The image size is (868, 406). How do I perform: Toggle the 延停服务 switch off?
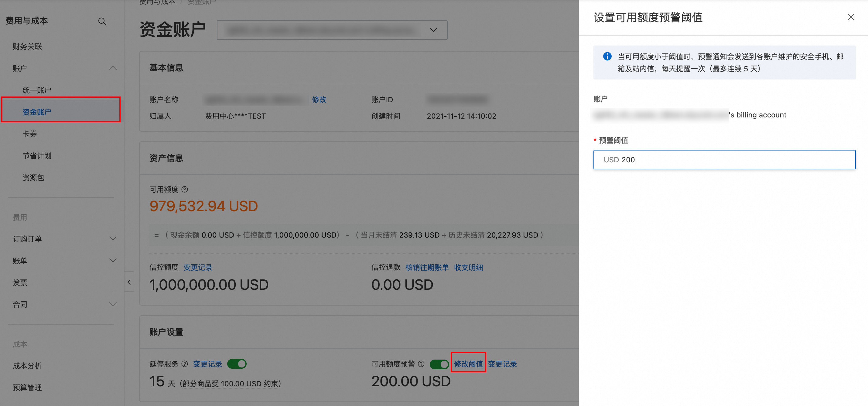click(x=237, y=364)
